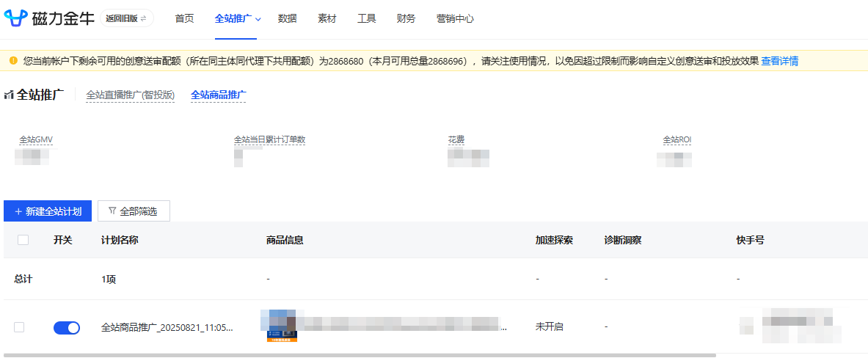Open the 数据 navigation menu
The height and width of the screenshot is (358, 868).
click(x=288, y=18)
